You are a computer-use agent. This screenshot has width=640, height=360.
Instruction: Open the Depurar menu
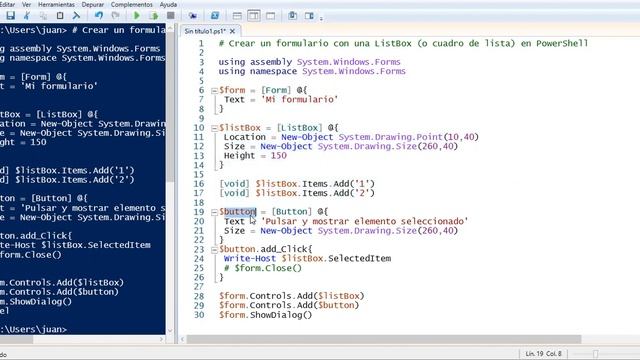(x=93, y=4)
